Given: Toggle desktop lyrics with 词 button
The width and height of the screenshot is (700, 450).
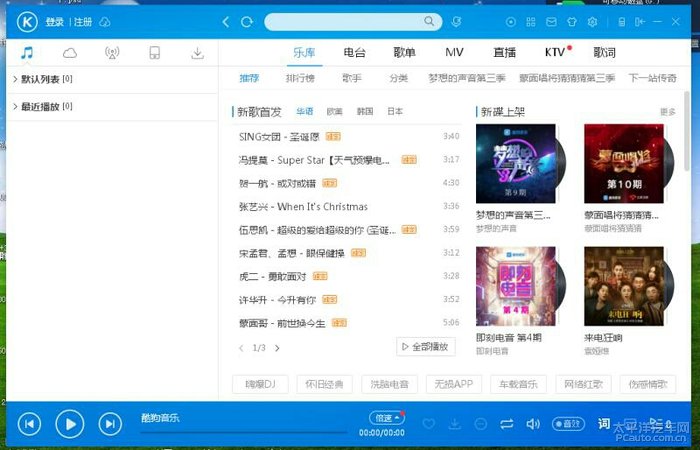Looking at the screenshot, I should 604,423.
